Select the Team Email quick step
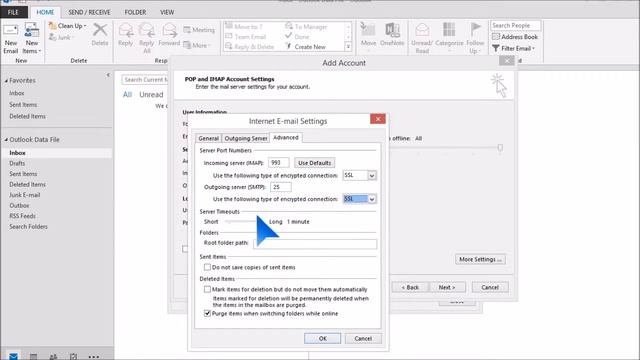Screen dimensions: 640x360 [x=246, y=37]
